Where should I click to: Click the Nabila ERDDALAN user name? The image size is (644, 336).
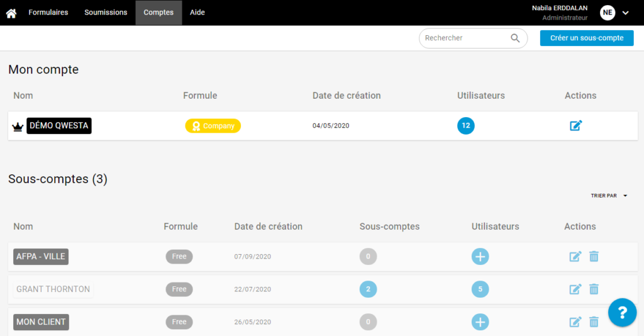559,8
